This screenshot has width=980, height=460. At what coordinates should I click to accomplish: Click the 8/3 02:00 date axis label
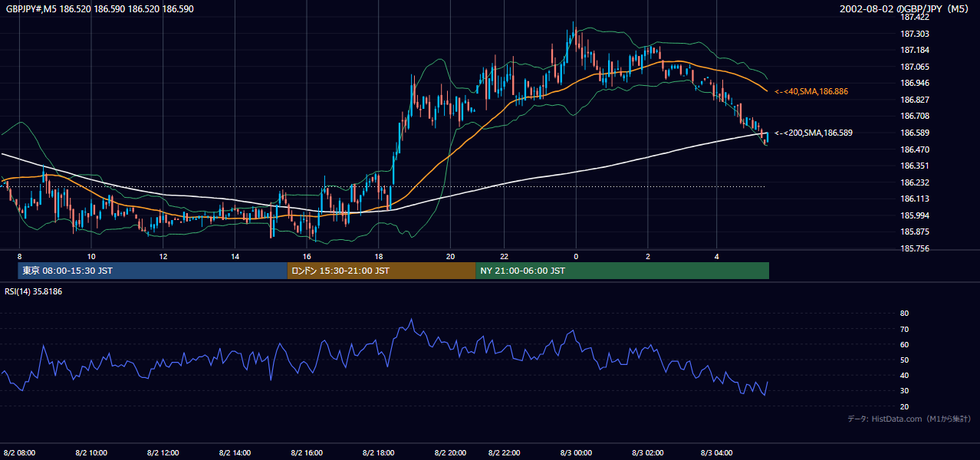click(x=648, y=453)
